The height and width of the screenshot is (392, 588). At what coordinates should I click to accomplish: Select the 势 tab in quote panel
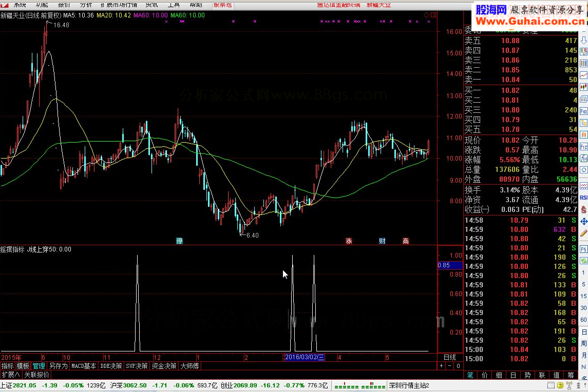pyautogui.click(x=527, y=375)
